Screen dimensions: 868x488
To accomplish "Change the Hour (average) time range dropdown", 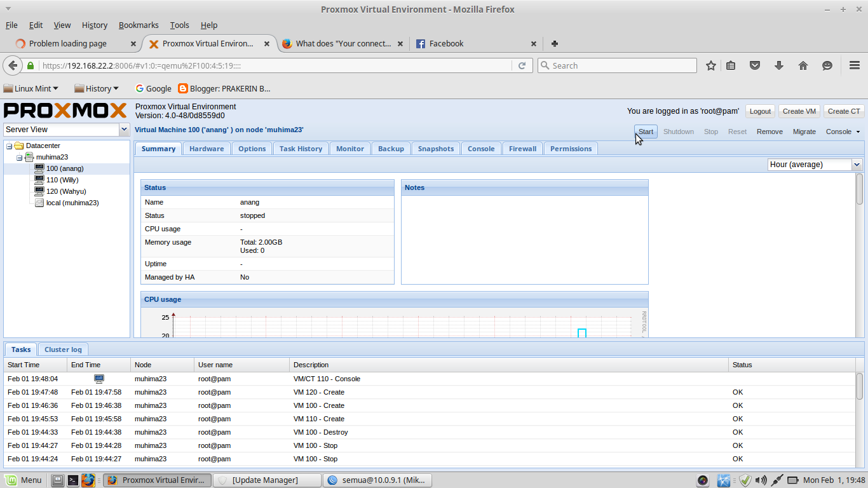I will (x=856, y=164).
